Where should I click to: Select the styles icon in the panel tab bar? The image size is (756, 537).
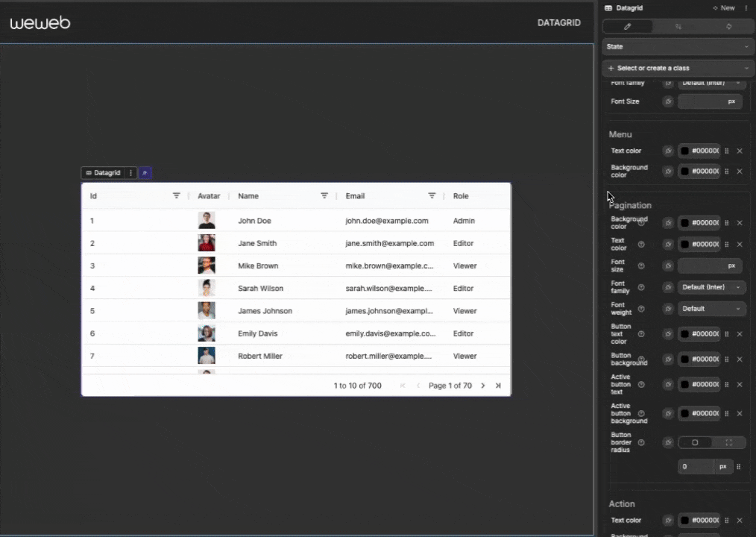pyautogui.click(x=728, y=26)
